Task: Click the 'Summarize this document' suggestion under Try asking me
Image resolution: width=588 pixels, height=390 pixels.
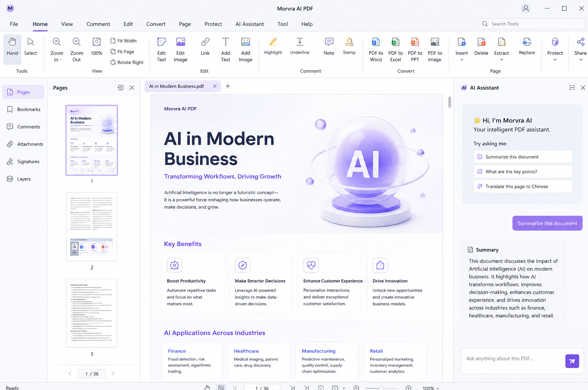Action: tap(523, 157)
